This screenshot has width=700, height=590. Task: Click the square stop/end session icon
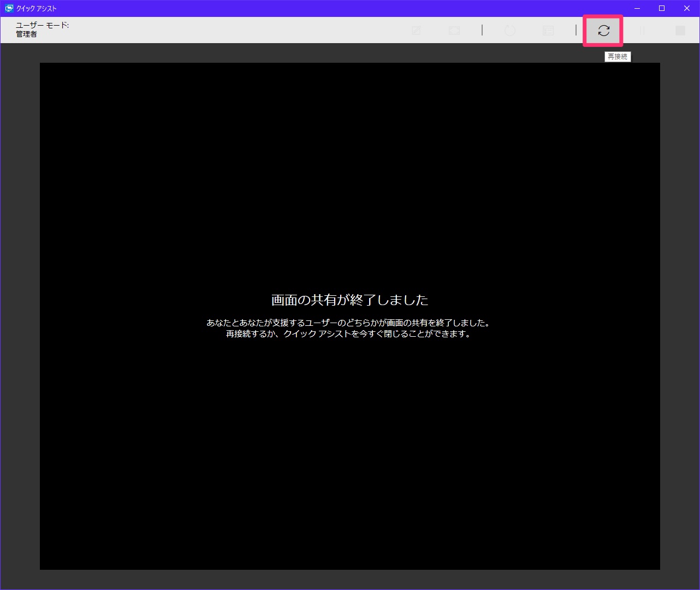pos(680,31)
